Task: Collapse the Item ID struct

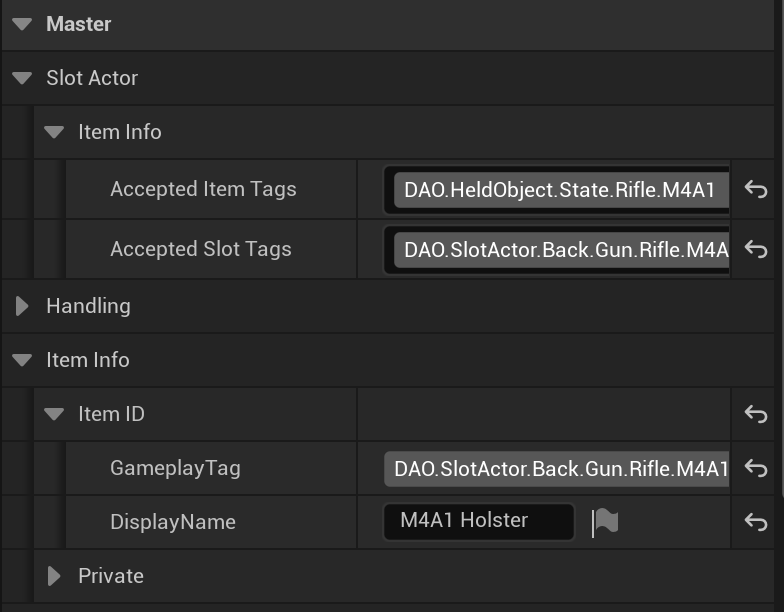Action: (x=54, y=414)
